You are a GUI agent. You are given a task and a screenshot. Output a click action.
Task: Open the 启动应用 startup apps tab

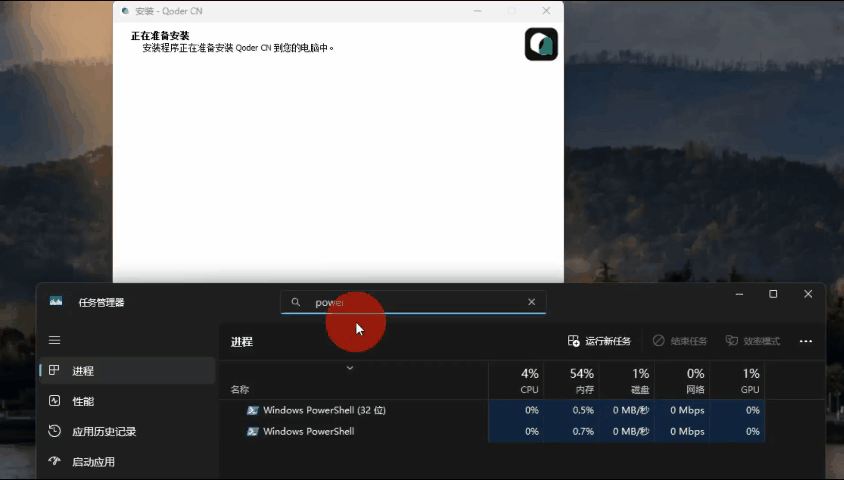point(128,462)
